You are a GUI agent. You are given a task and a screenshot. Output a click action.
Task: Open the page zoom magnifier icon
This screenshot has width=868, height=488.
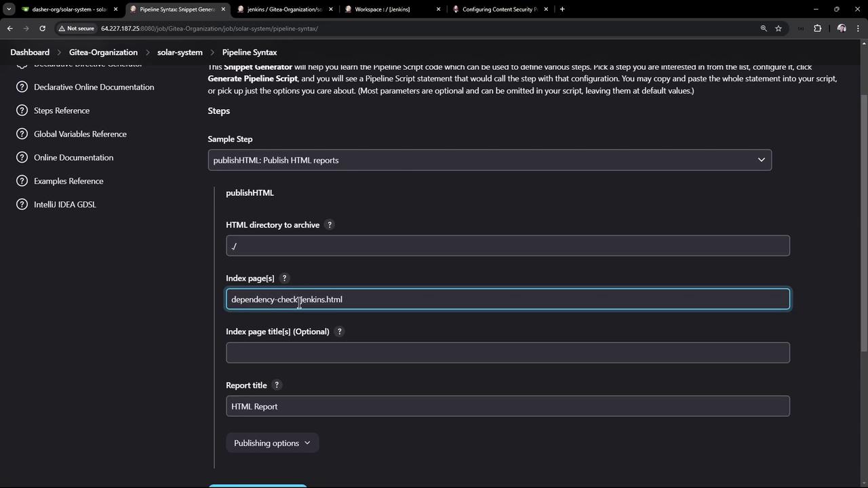pyautogui.click(x=764, y=28)
